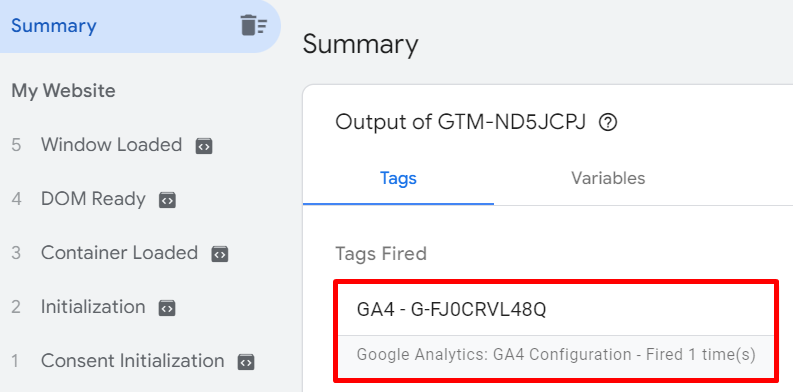Screen dimensions: 793x392
Task: Switch to the Variables tab
Action: coord(608,178)
